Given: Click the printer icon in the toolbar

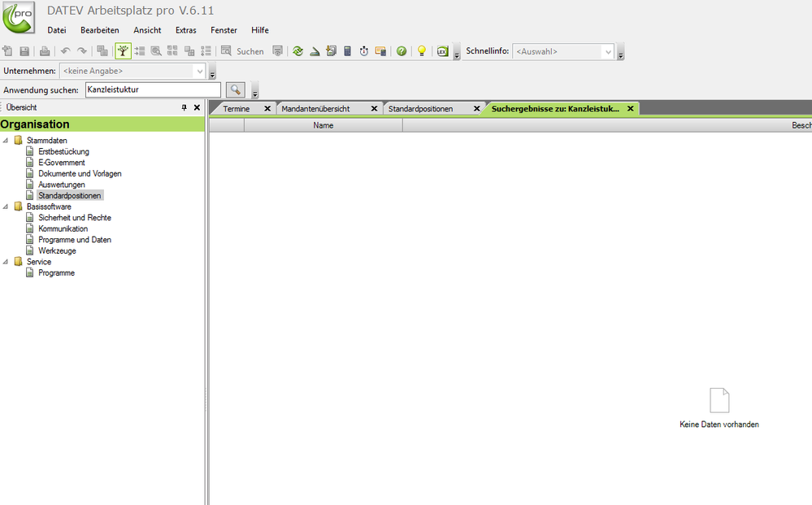Looking at the screenshot, I should point(45,50).
